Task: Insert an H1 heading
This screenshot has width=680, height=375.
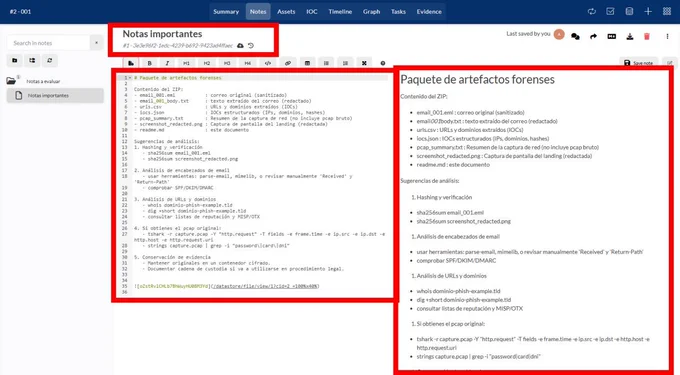Action: point(186,63)
